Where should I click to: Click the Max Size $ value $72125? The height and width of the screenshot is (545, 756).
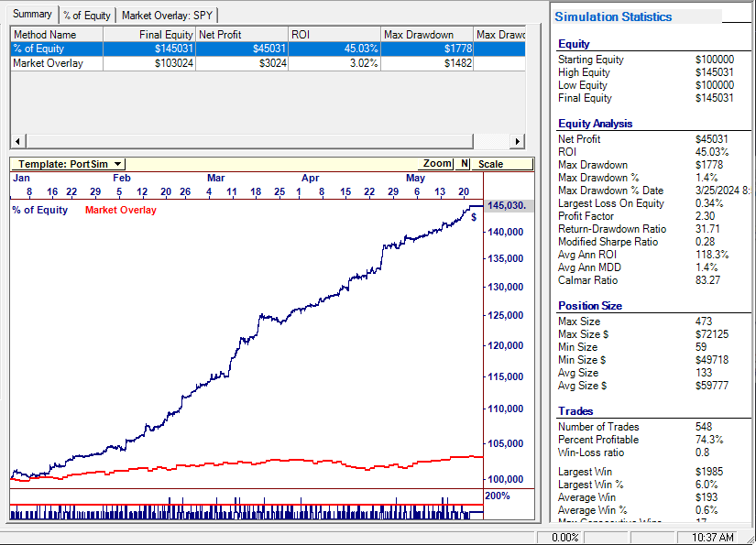point(712,334)
